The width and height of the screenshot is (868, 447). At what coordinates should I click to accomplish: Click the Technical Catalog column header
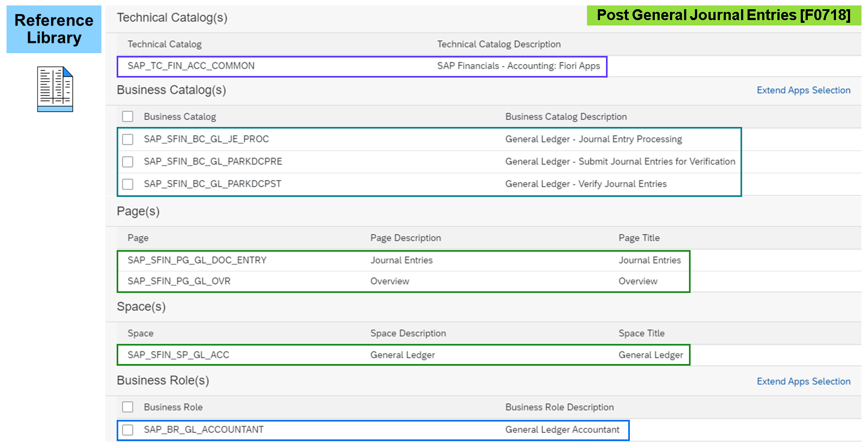[164, 44]
